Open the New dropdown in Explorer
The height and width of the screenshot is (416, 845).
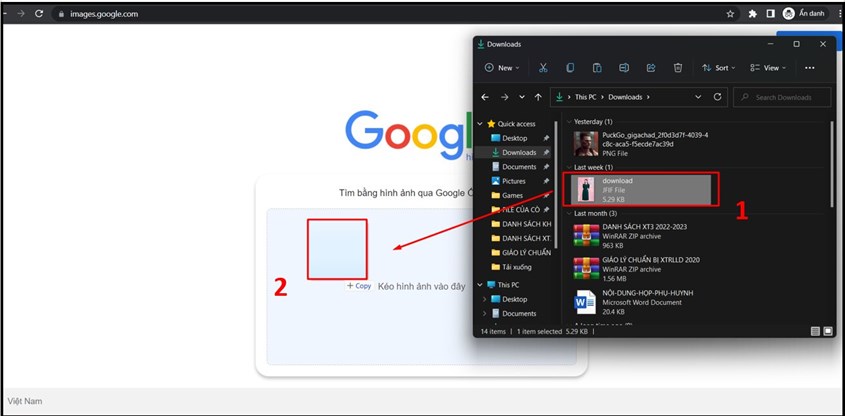point(502,68)
